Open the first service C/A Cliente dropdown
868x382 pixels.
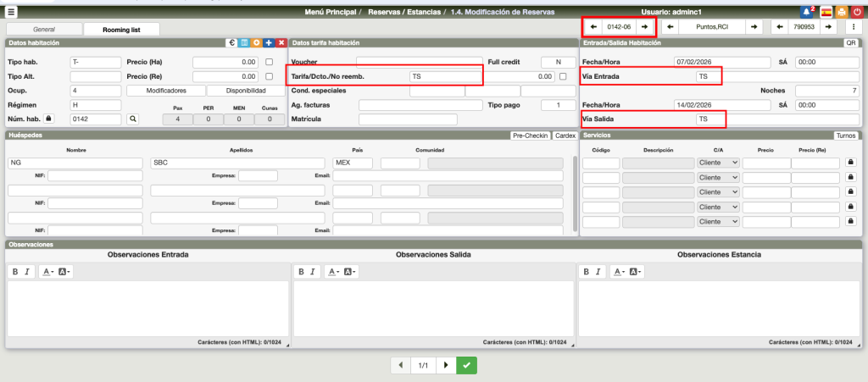[x=717, y=163]
